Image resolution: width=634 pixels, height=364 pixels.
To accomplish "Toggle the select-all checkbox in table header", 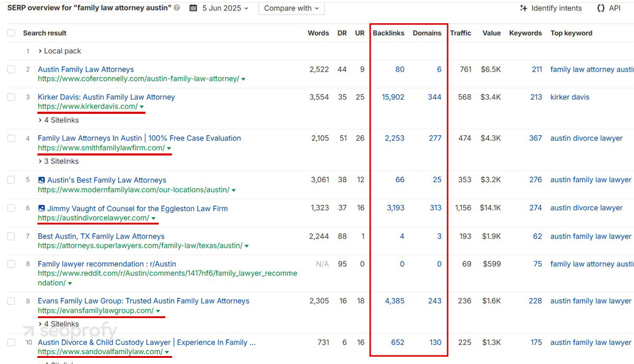I will click(11, 32).
